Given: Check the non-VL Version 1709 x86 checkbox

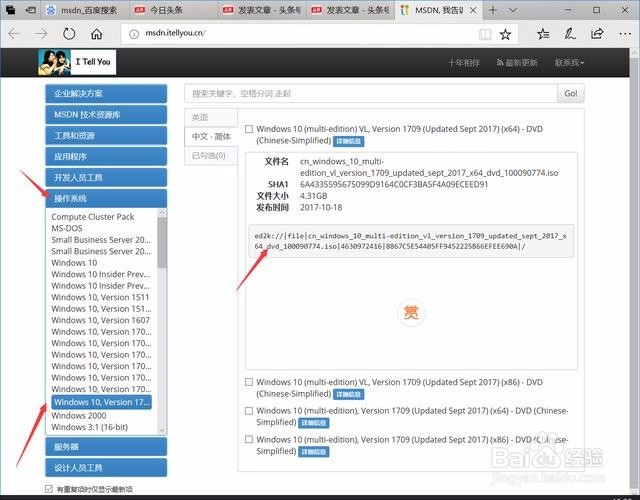Looking at the screenshot, I should coord(249,439).
